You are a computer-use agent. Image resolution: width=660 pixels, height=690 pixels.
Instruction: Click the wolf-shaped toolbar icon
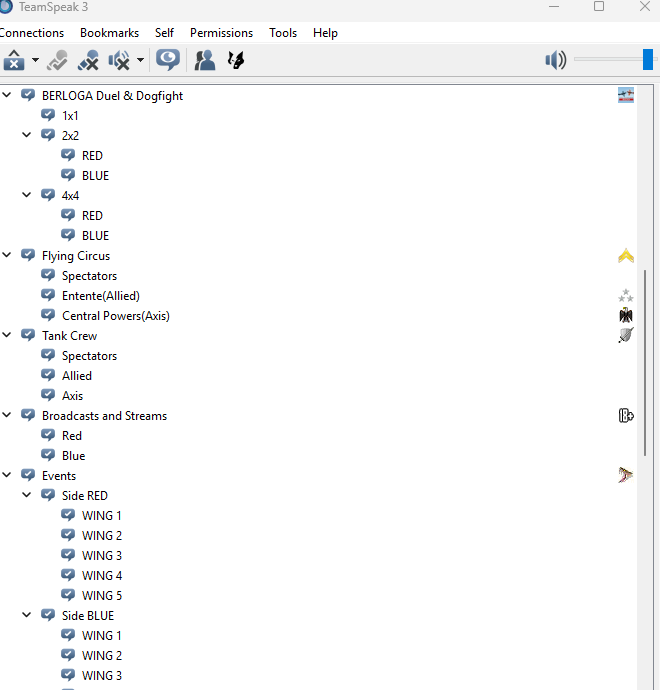tap(236, 60)
